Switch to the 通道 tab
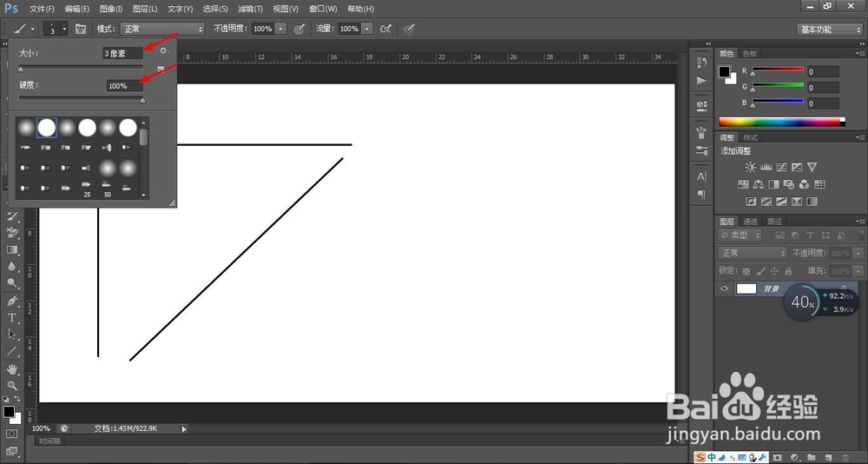 click(750, 222)
